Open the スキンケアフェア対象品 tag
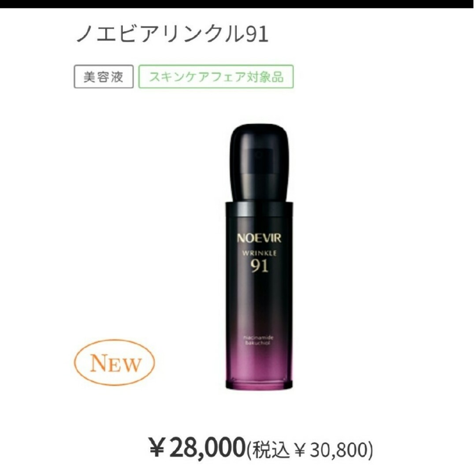 216,77
